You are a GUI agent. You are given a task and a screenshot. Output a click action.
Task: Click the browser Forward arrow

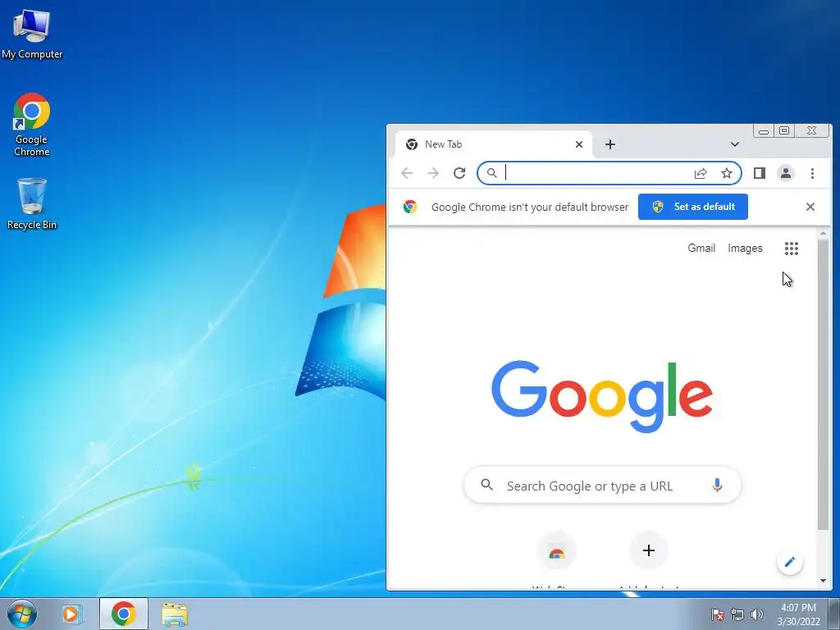(x=433, y=173)
